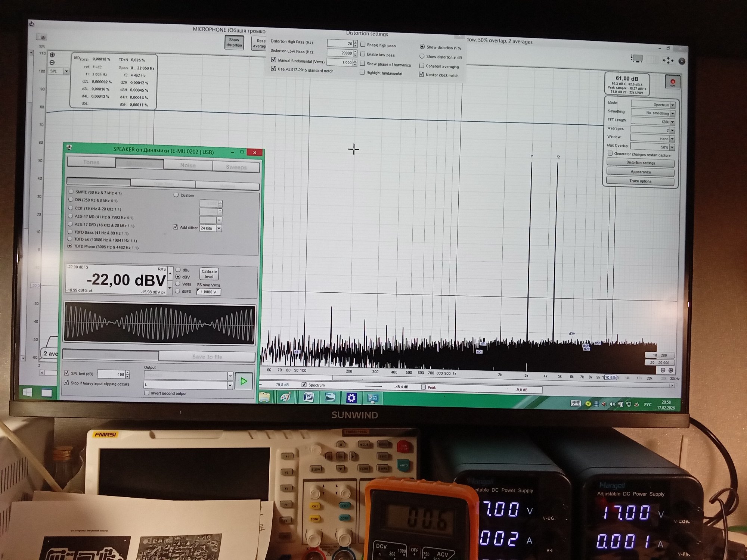Screen dimensions: 747x560
Task: Click the scrollbars toggle (four arrows) icon
Action: [x=668, y=60]
